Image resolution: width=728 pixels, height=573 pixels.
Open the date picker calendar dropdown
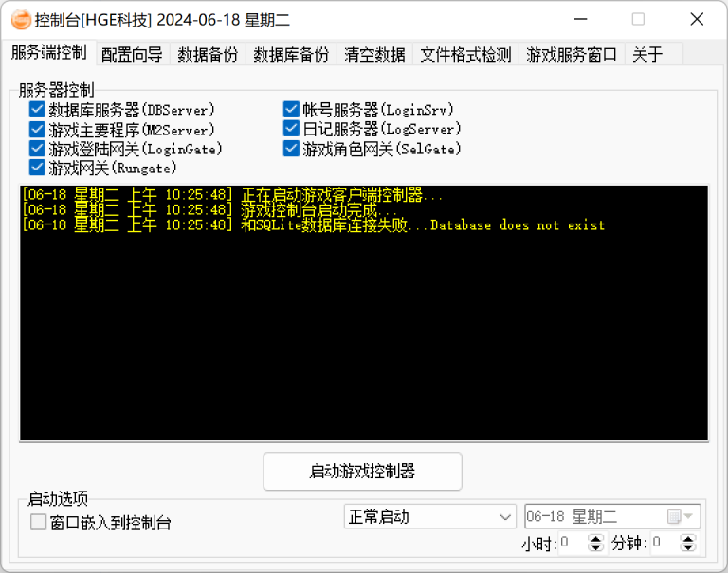point(681,516)
